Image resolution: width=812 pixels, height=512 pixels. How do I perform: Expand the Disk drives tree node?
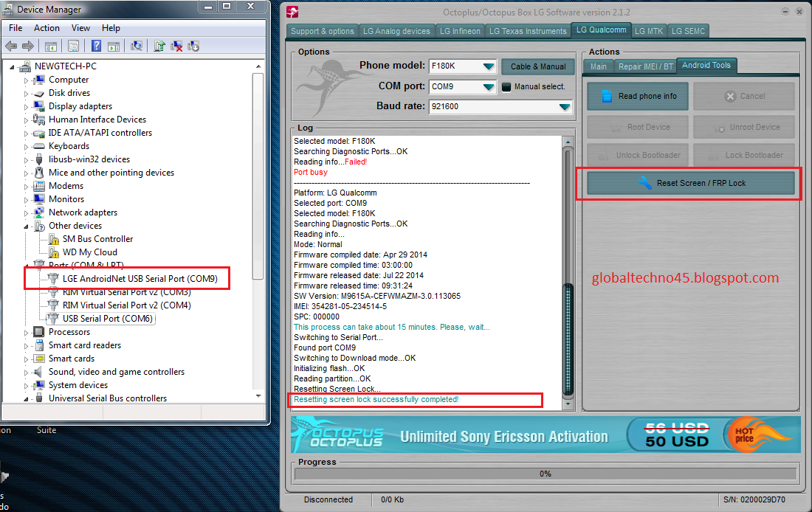tap(26, 94)
